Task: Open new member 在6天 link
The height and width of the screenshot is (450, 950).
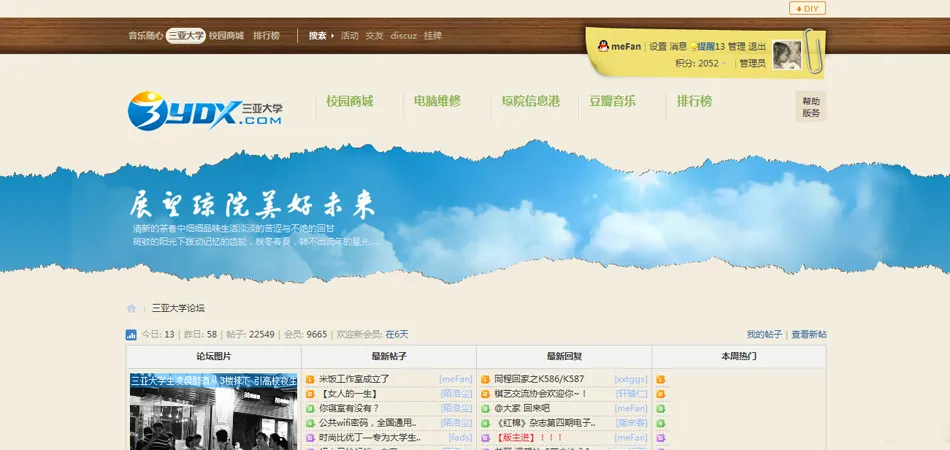Action: click(x=397, y=334)
